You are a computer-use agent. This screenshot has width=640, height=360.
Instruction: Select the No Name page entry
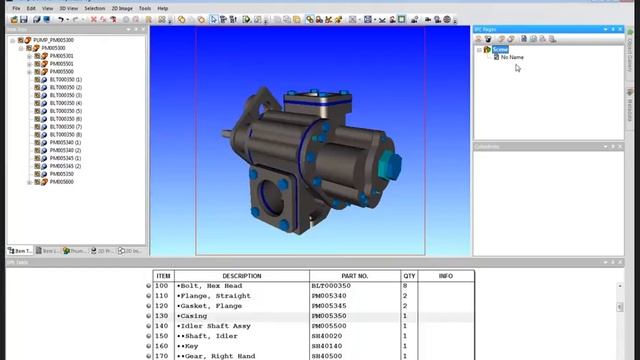[512, 57]
